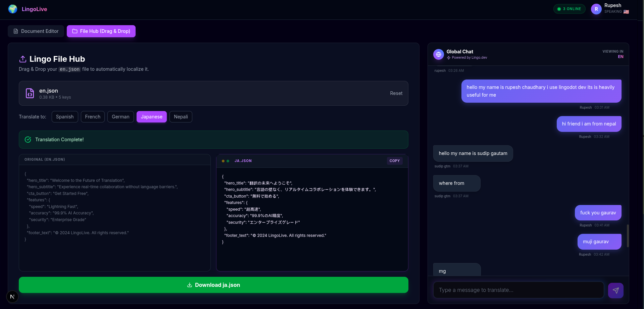Click the download icon on Download ja.json
The height and width of the screenshot is (309, 644).
pyautogui.click(x=190, y=285)
